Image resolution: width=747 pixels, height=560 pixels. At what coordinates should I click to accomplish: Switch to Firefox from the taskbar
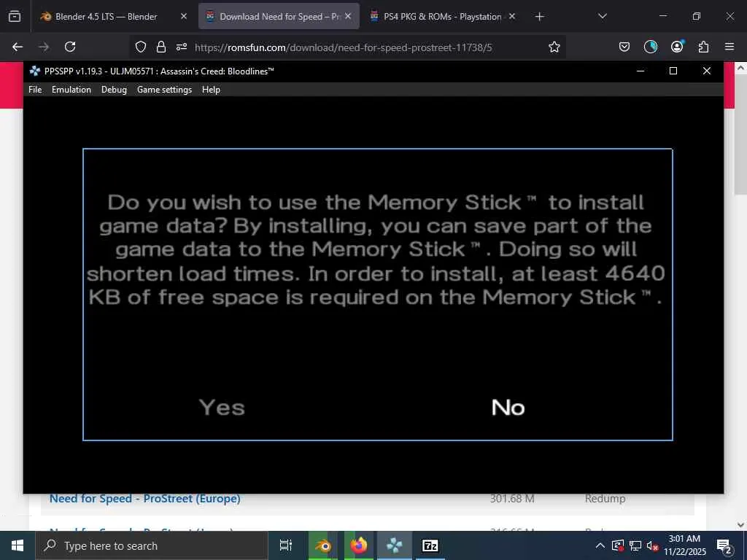click(x=359, y=545)
